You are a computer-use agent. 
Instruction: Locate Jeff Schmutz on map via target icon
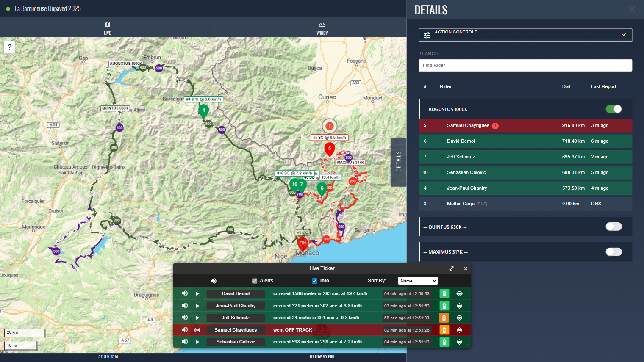459,318
